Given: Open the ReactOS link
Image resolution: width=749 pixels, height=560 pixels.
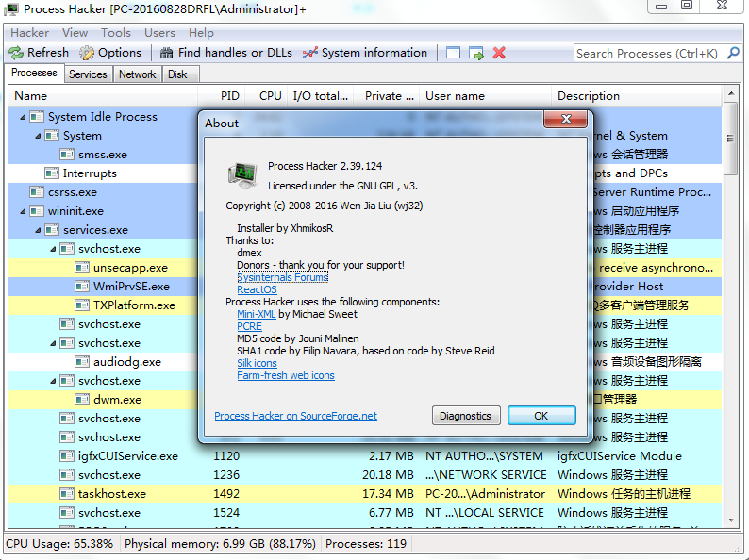Looking at the screenshot, I should point(257,289).
